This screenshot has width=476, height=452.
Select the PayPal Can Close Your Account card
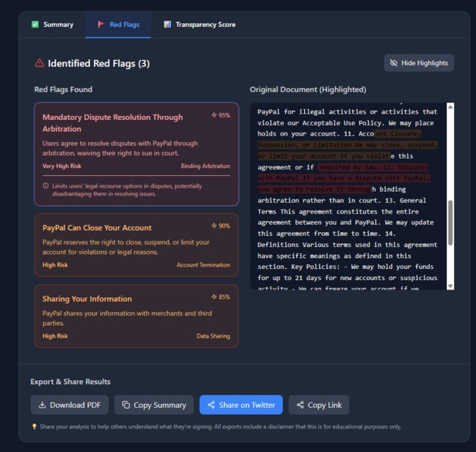click(x=136, y=245)
